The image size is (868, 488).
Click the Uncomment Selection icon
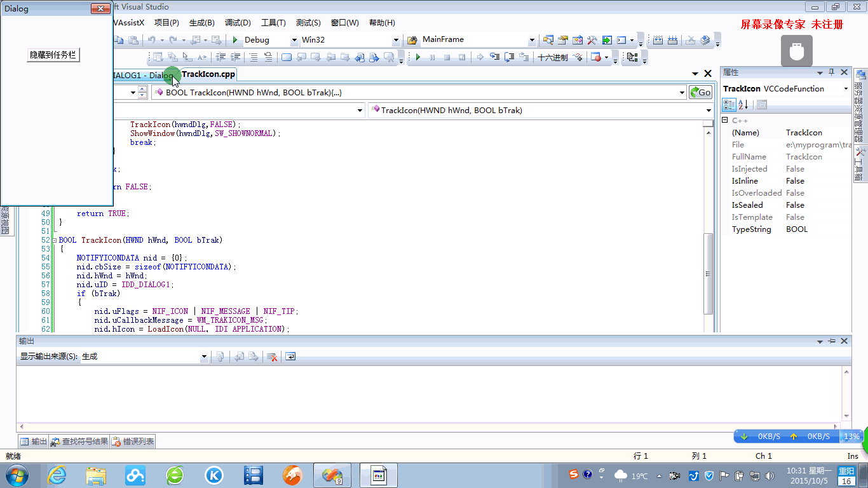tap(268, 57)
